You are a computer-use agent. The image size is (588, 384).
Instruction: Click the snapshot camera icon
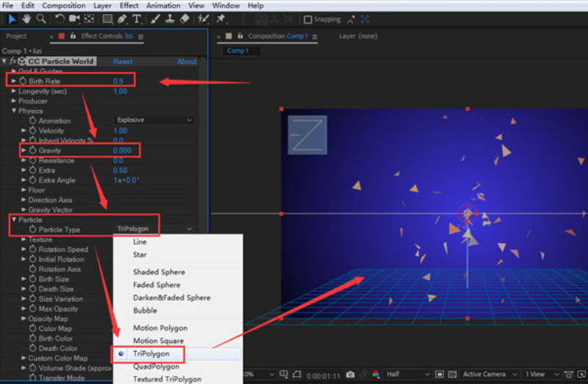(x=351, y=374)
